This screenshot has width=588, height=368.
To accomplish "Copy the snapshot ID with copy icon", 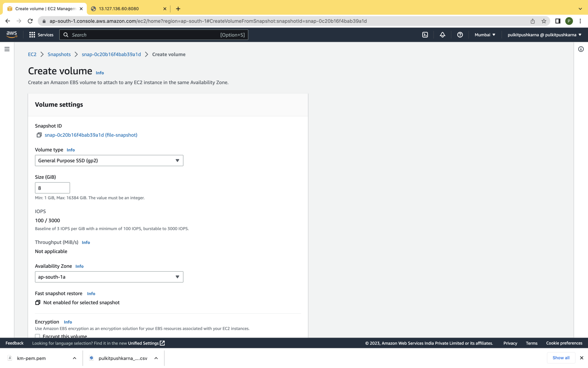I will 39,135.
